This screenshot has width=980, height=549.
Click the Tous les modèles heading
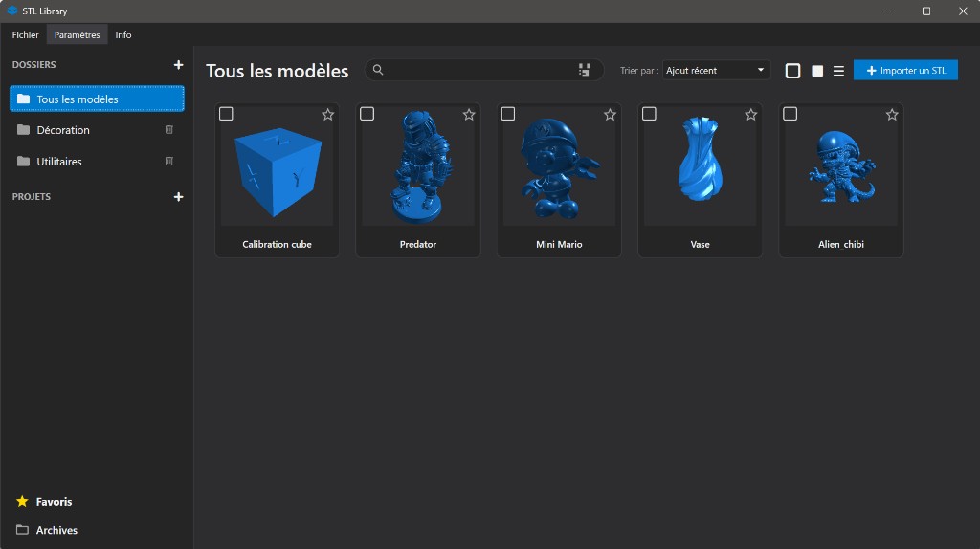pyautogui.click(x=277, y=71)
